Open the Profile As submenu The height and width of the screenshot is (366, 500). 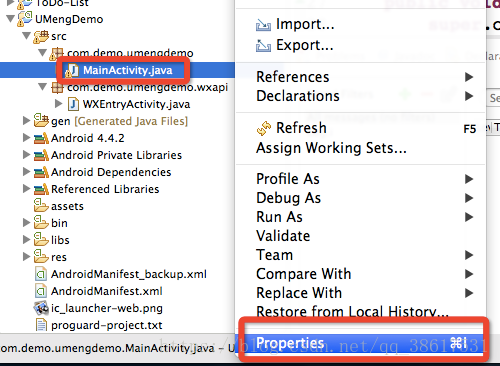(360, 179)
